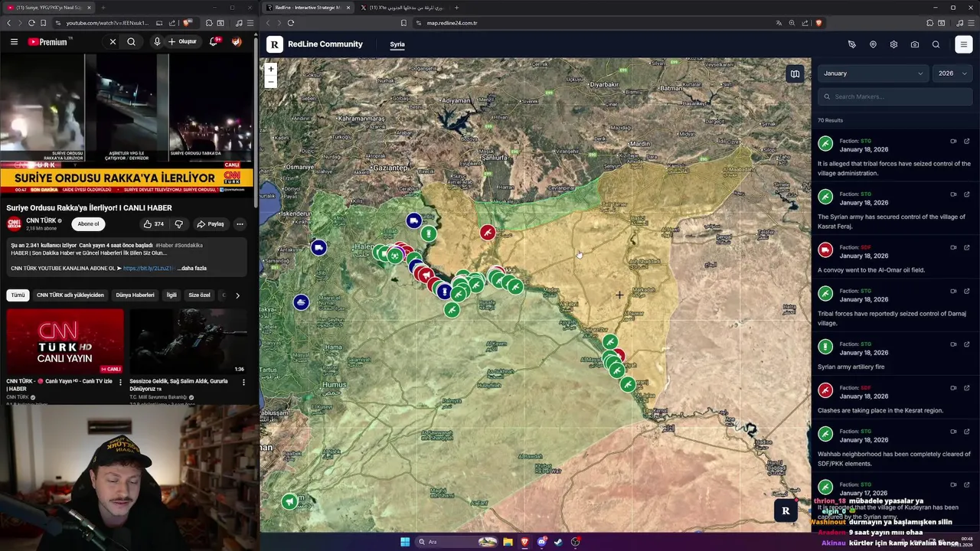Open the video's more actions three-dot menu
Viewport: 980px width, 551px height.
240,224
